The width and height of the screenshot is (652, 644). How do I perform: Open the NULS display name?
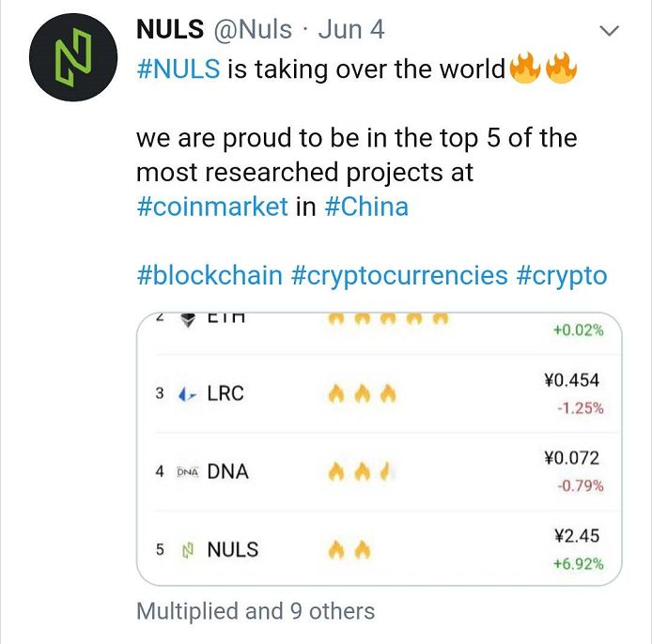click(170, 29)
